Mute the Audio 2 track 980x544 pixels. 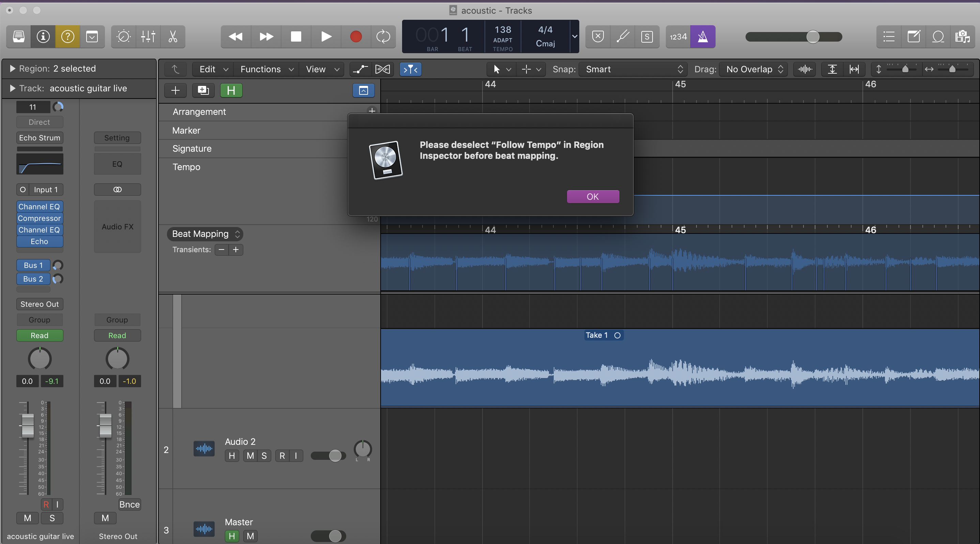coord(250,456)
